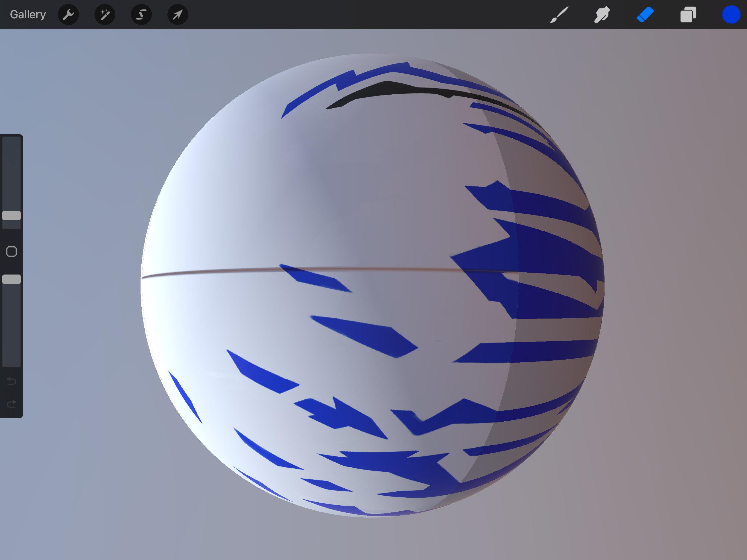Select the Eraser tool
The width and height of the screenshot is (747, 560).
645,14
